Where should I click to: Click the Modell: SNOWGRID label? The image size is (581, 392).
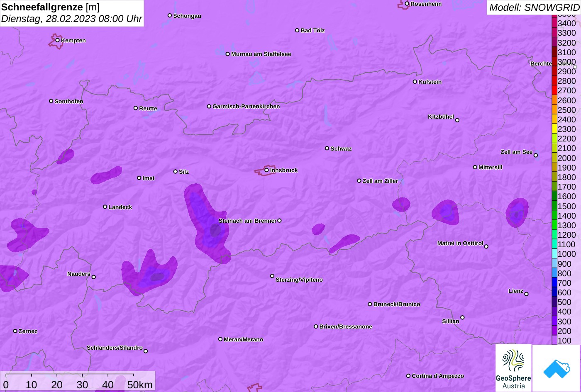pos(534,7)
